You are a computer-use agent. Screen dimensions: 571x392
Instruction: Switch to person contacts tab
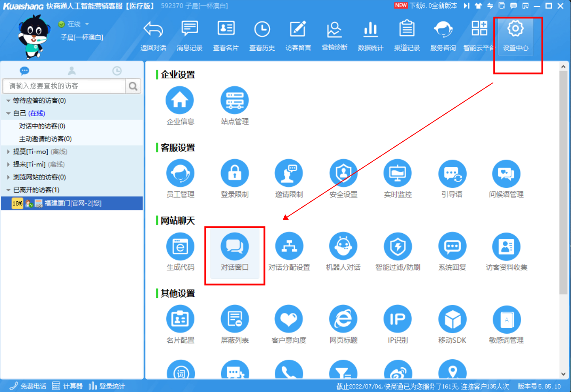pos(72,71)
